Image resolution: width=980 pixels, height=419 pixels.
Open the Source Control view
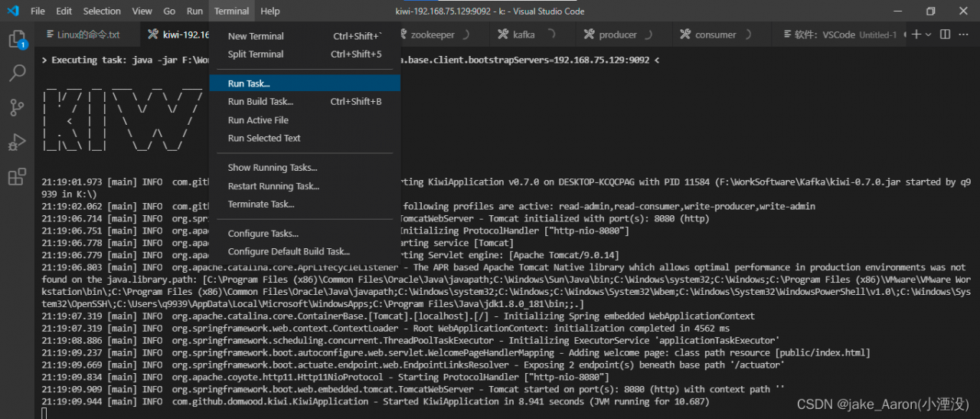point(17,107)
